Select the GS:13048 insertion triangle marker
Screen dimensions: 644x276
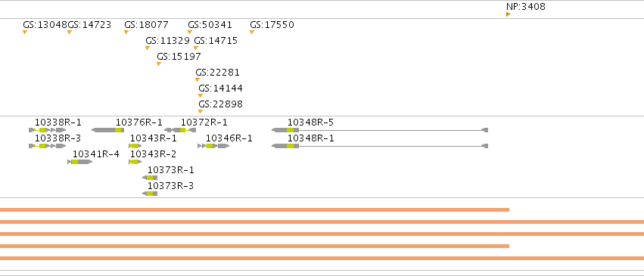(x=25, y=33)
